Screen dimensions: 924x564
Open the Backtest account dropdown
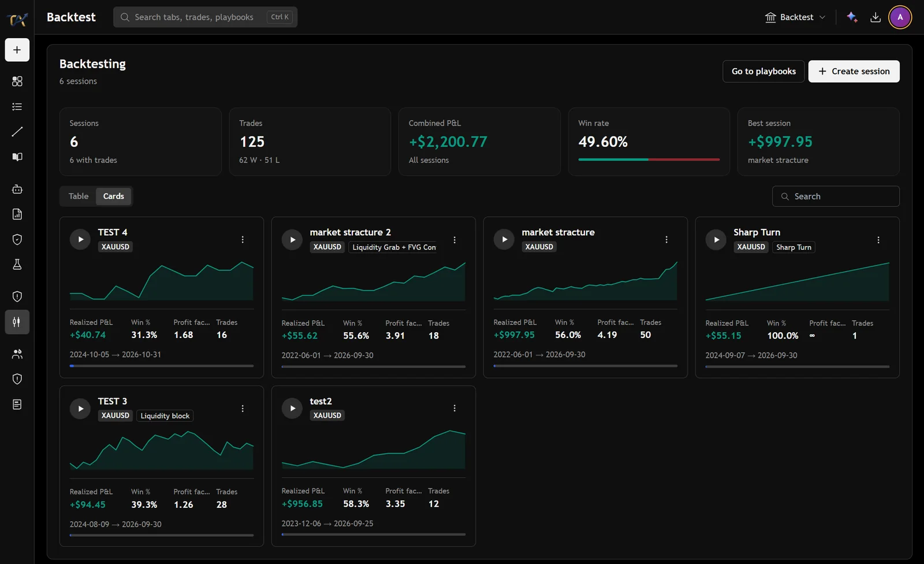click(795, 17)
